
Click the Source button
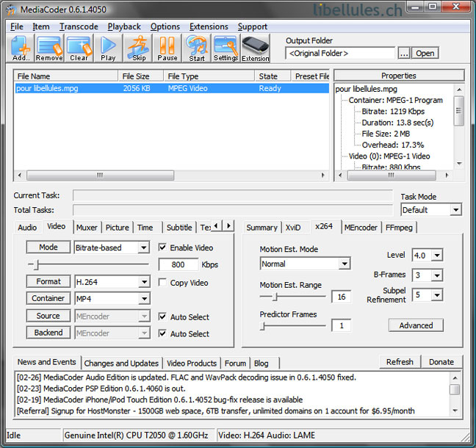tap(48, 316)
